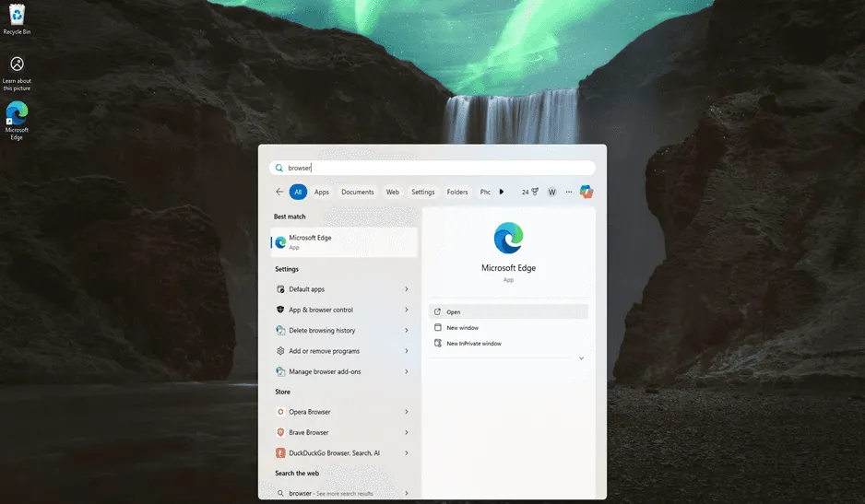Open the Default apps settings result

pyautogui.click(x=344, y=289)
